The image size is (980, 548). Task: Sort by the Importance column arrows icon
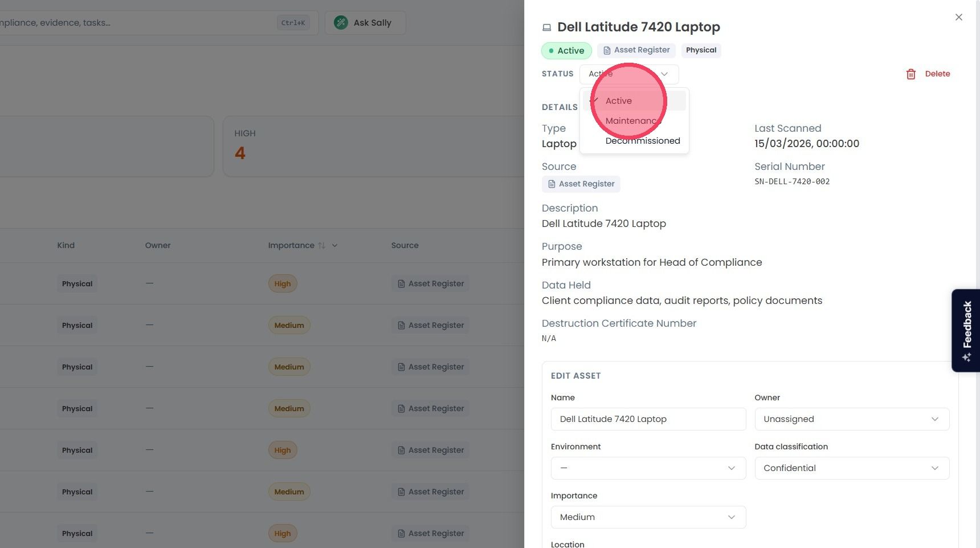(x=322, y=246)
